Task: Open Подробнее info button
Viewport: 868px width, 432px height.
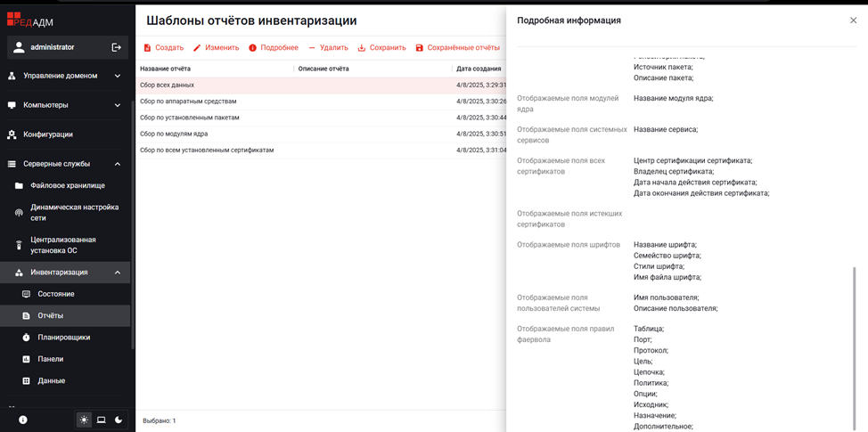Action: [x=274, y=47]
